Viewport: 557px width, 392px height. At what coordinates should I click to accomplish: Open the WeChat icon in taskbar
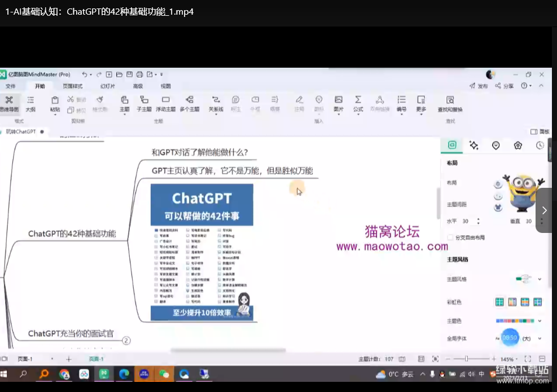164,374
